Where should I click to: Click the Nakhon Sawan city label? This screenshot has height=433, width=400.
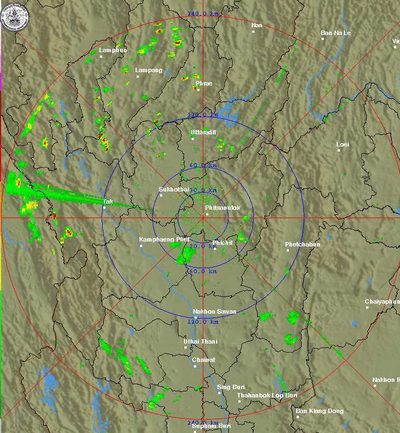214,311
